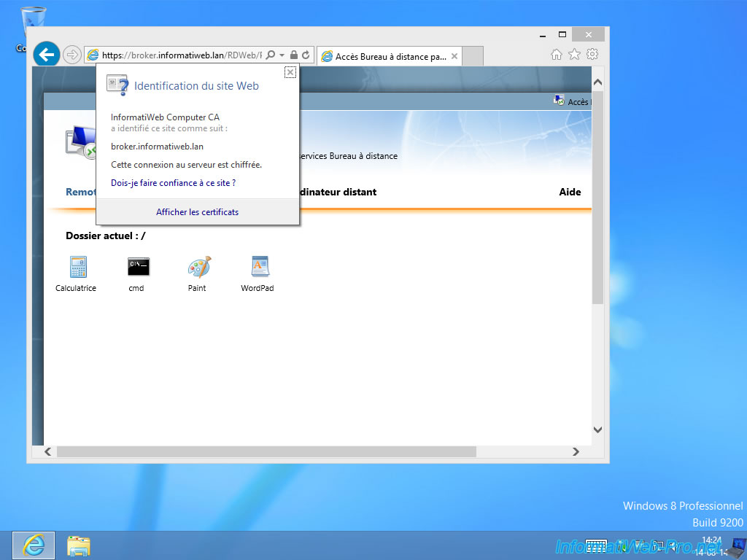The image size is (747, 560).
Task: Click the back navigation arrow
Action: pos(46,54)
